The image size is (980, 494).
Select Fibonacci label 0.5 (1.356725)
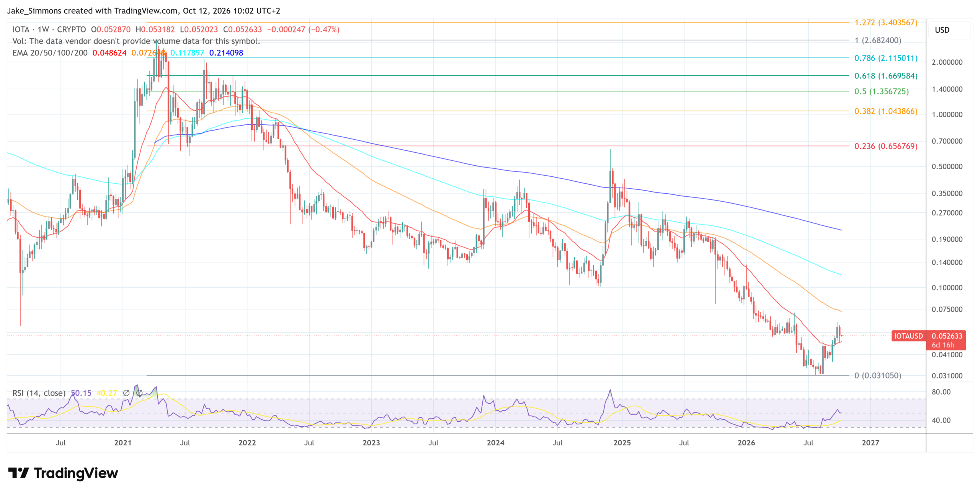(881, 91)
